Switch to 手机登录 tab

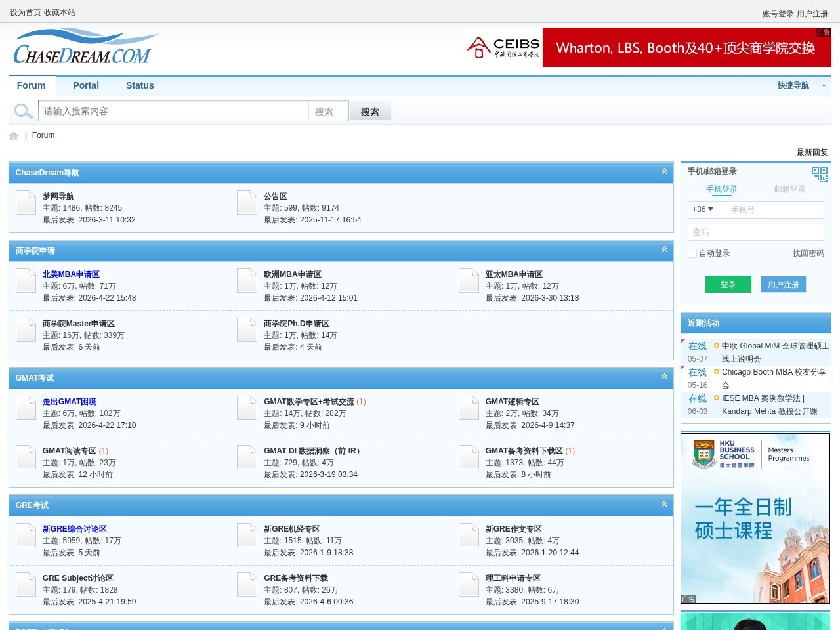pyautogui.click(x=722, y=189)
